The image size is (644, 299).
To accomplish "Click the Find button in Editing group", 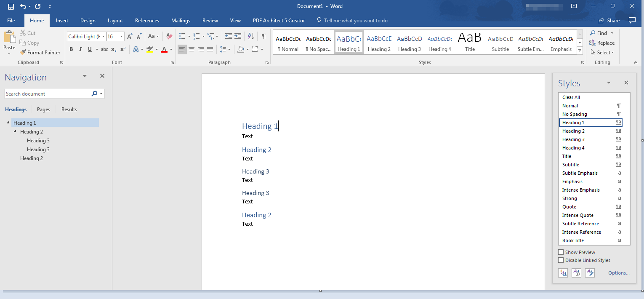I will point(599,33).
